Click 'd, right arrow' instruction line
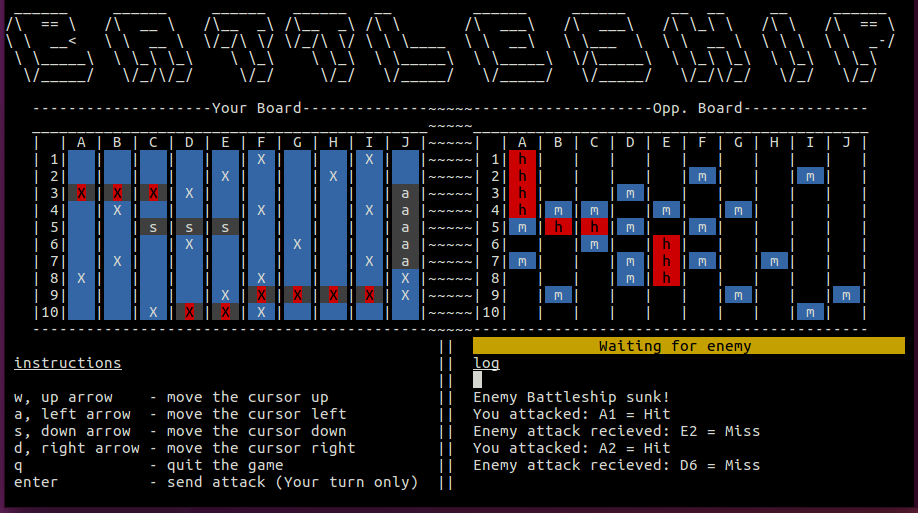Image resolution: width=918 pixels, height=513 pixels. (x=184, y=448)
